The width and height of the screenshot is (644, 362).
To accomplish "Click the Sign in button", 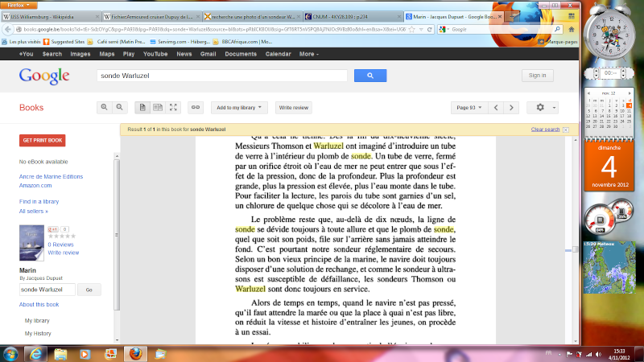I will click(x=537, y=76).
